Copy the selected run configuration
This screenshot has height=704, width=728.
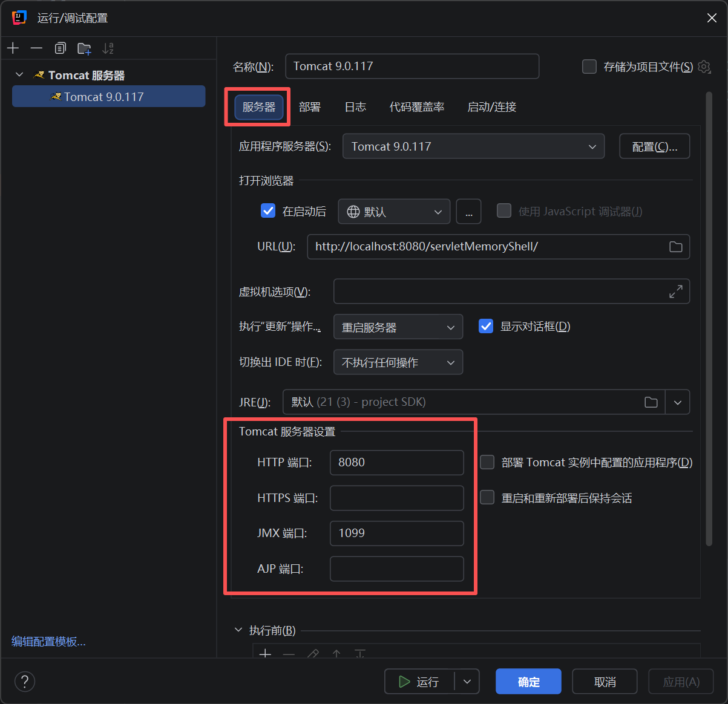[x=60, y=48]
